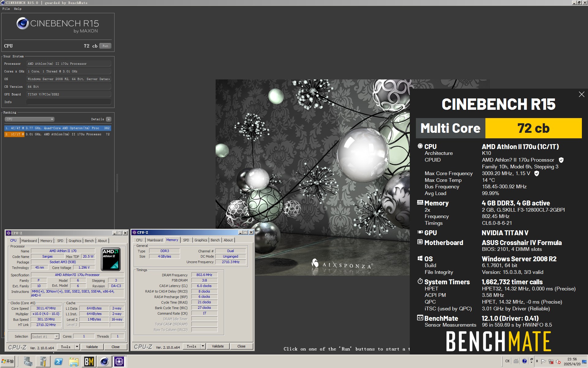The width and height of the screenshot is (588, 368).
Task: Click the verified shield beside Max Core Frequency
Action: [x=537, y=174]
